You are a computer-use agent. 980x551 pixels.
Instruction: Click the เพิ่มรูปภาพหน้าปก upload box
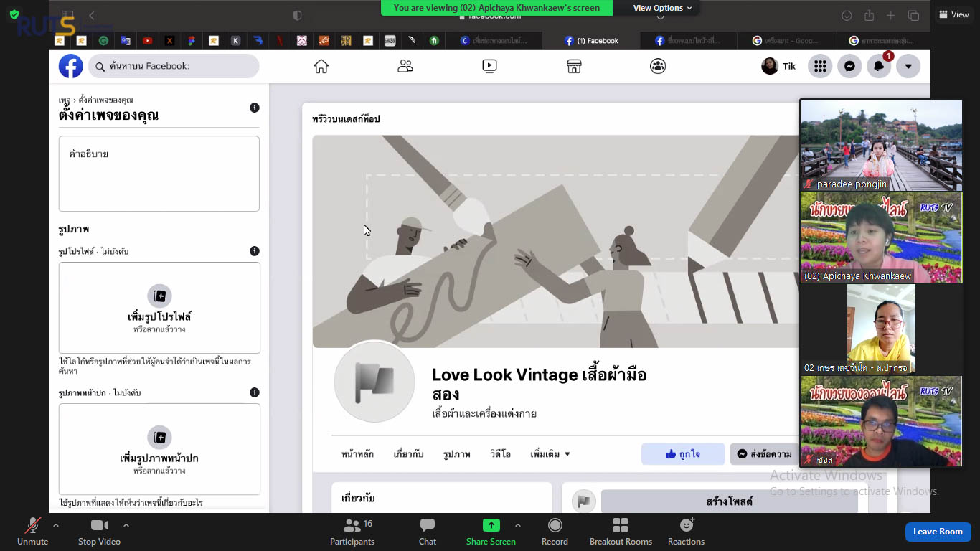159,449
